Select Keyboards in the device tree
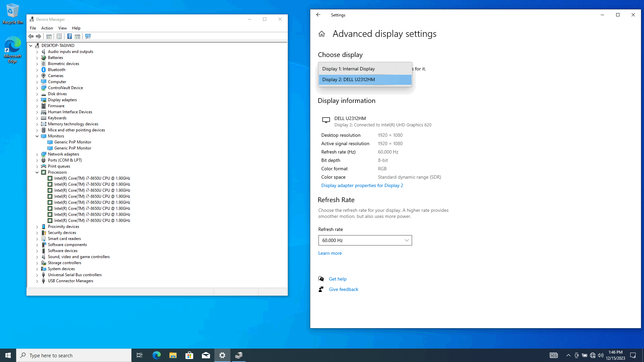This screenshot has width=644, height=362. point(57,118)
